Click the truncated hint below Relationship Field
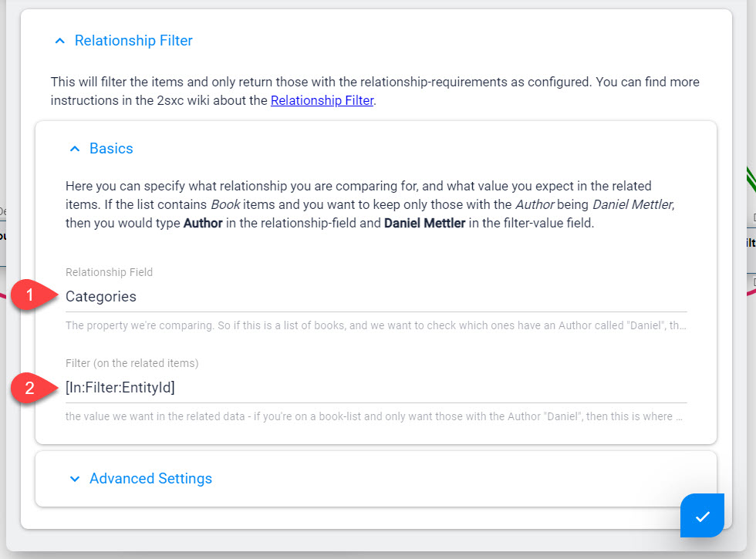The image size is (756, 559). 376,325
